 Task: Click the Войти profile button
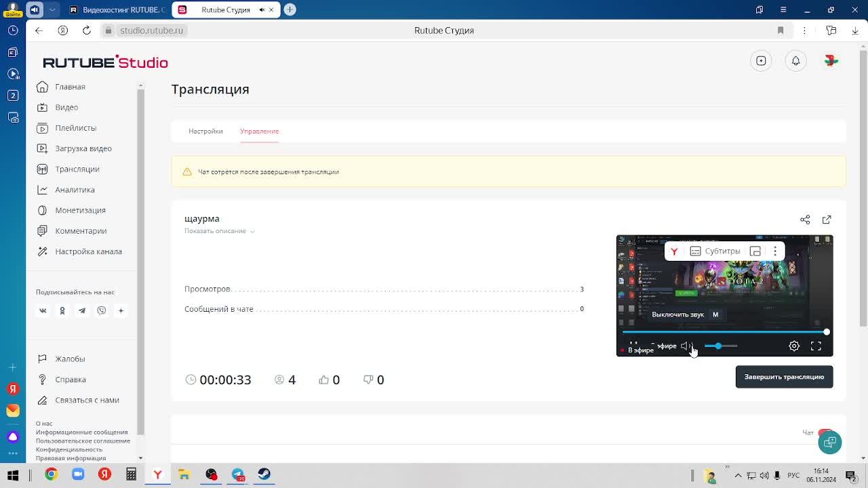[13, 9]
